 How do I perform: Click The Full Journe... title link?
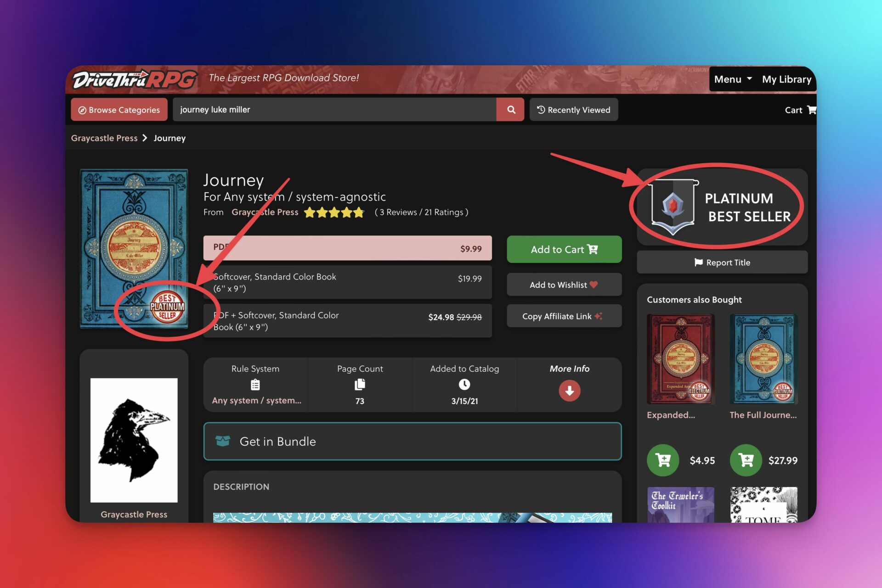coord(763,415)
